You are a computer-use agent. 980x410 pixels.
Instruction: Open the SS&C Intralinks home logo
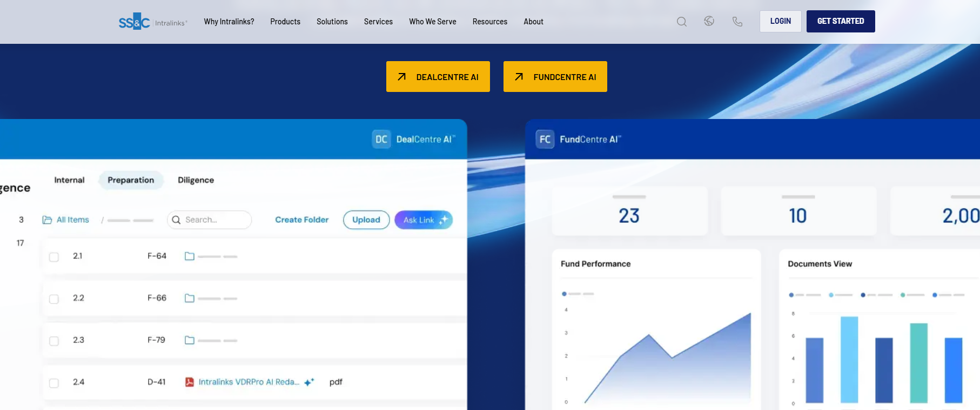click(153, 22)
